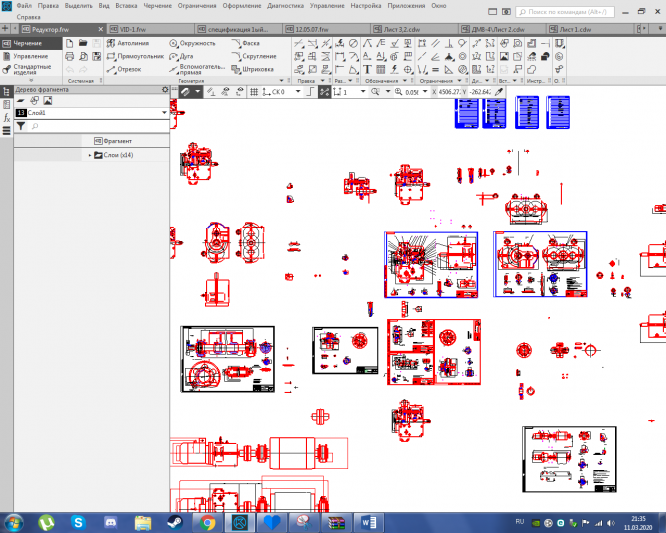The height and width of the screenshot is (533, 666).
Task: Open the Справка menu
Action: pyautogui.click(x=28, y=17)
